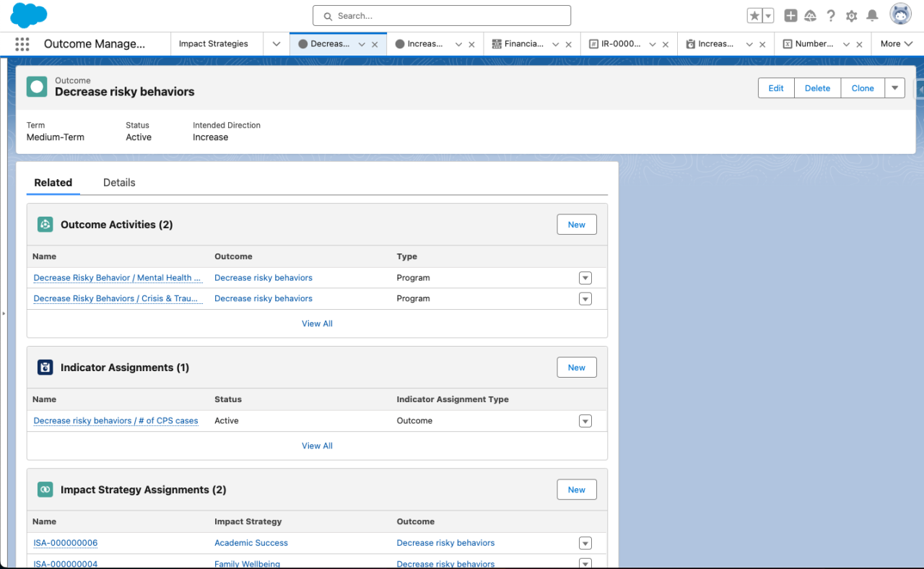924x569 pixels.
Task: Click the Outcome Activities section icon
Action: [x=45, y=225]
